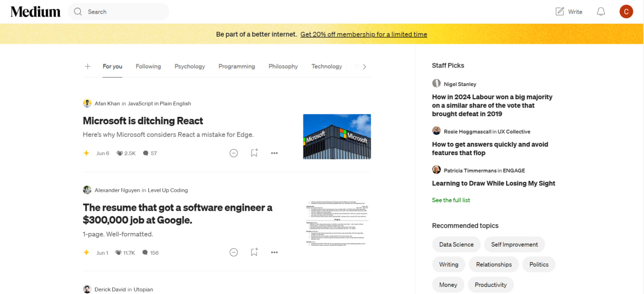Show fewer stories like Microsoft is ditching React
The image size is (644, 294).
point(233,153)
